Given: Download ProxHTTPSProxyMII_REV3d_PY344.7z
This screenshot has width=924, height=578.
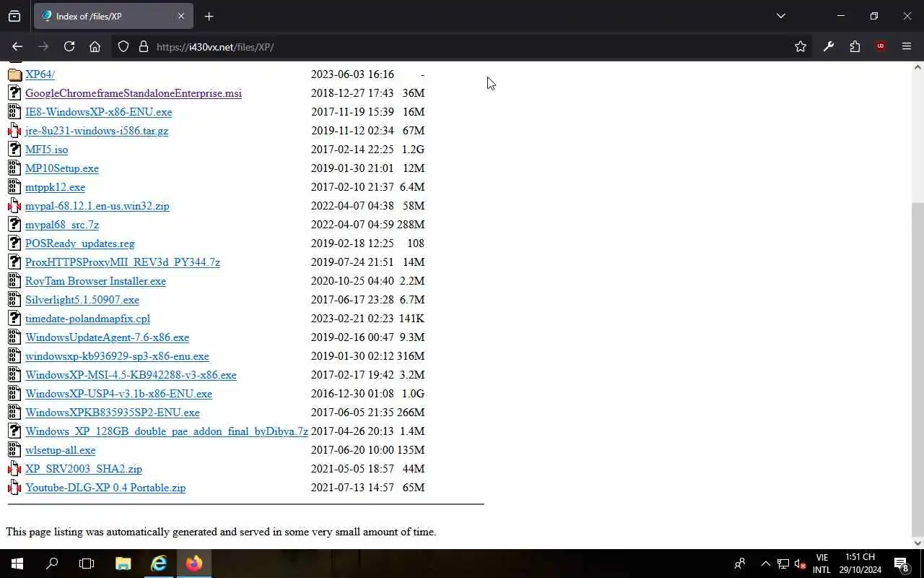Looking at the screenshot, I should pos(123,262).
